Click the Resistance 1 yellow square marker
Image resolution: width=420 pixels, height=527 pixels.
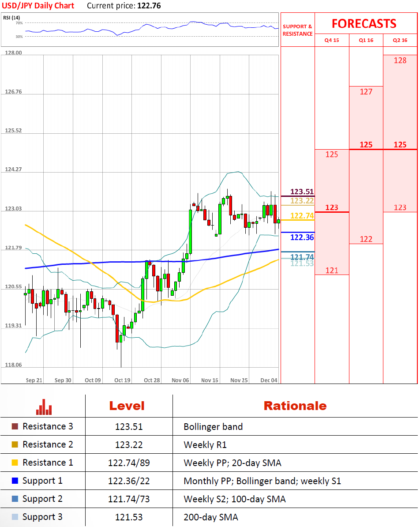click(x=15, y=463)
